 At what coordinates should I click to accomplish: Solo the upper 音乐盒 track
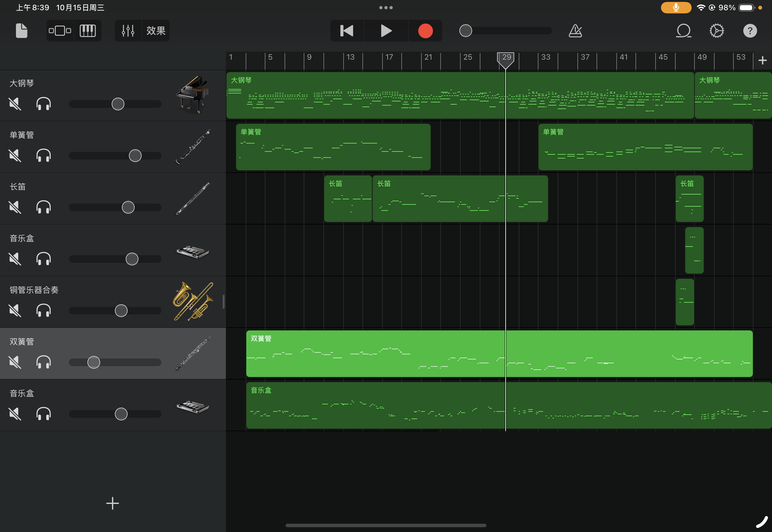[x=43, y=259]
